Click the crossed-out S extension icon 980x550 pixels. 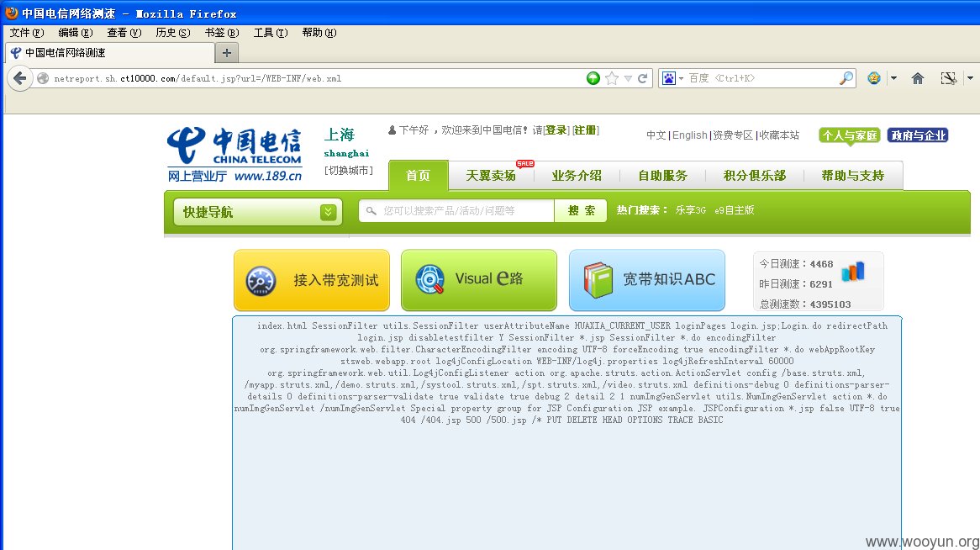tap(948, 78)
